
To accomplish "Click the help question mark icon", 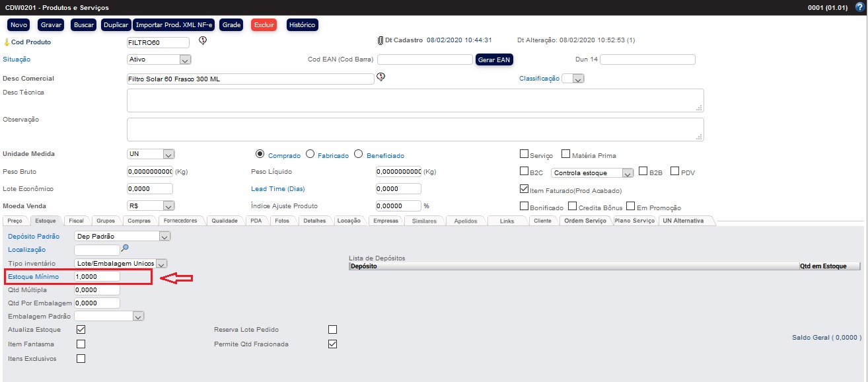I will 859,7.
